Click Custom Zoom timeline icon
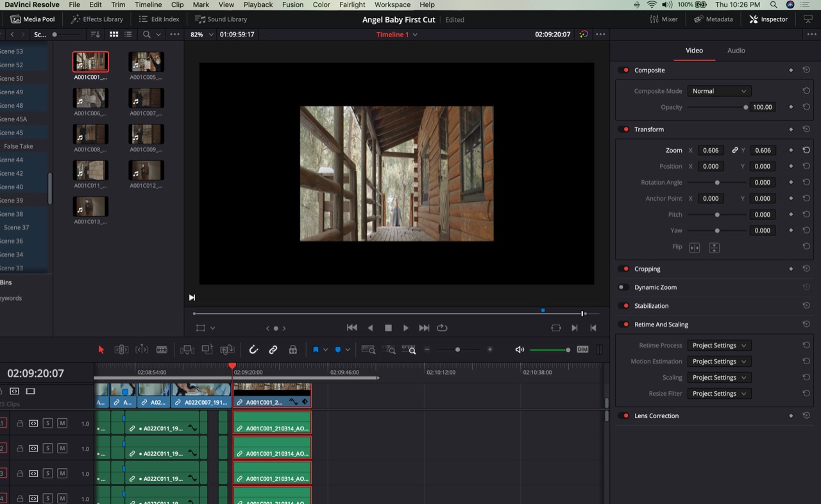 click(409, 349)
